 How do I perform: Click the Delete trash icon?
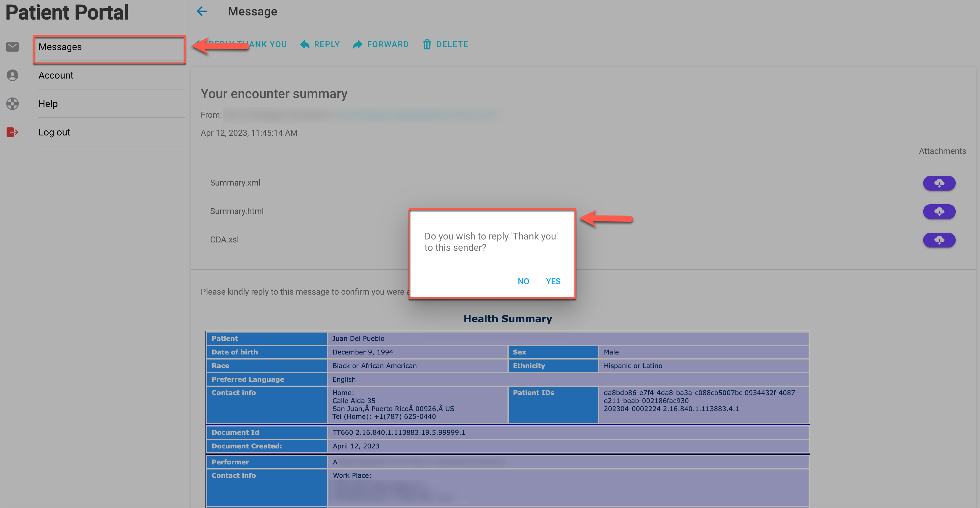point(427,44)
